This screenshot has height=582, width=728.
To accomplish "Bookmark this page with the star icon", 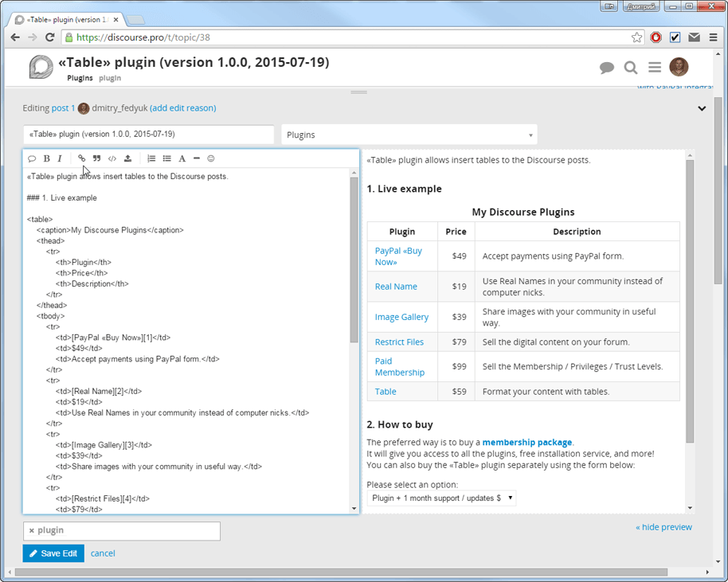I will pyautogui.click(x=636, y=37).
